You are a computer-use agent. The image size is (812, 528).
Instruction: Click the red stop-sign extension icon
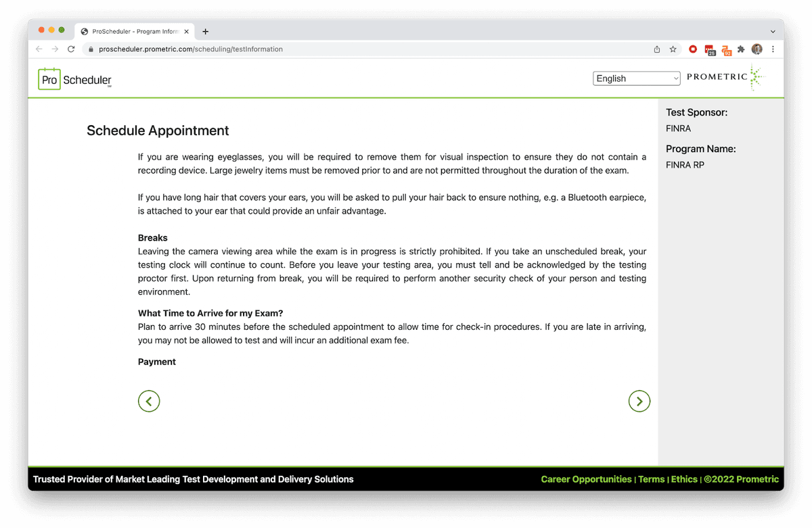693,49
